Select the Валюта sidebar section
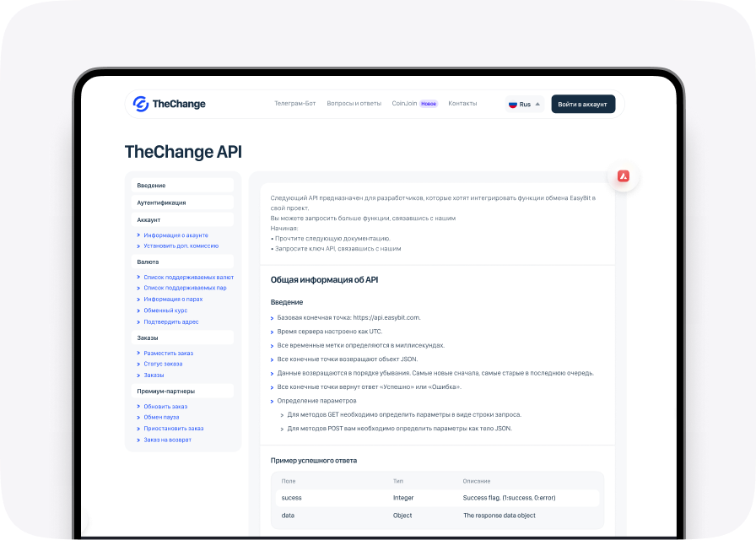Viewport: 756px width, 540px height. pyautogui.click(x=182, y=262)
